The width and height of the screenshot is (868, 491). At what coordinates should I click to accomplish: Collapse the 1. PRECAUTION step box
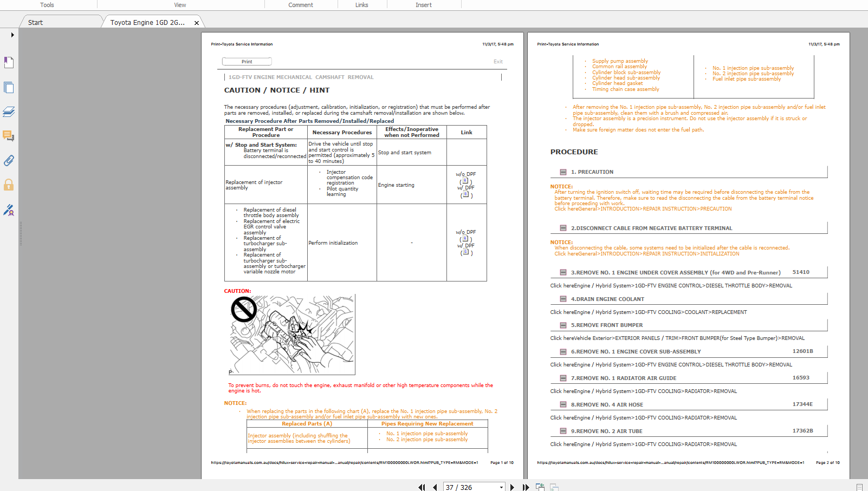(562, 172)
